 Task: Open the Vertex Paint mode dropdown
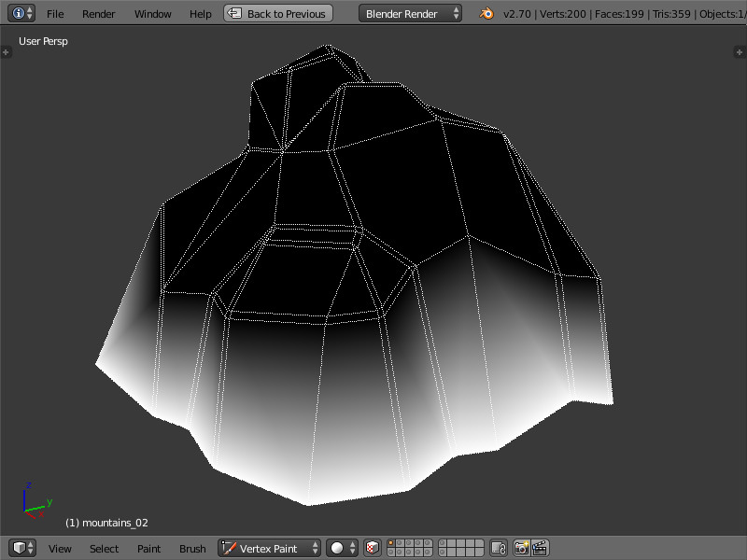coord(270,548)
